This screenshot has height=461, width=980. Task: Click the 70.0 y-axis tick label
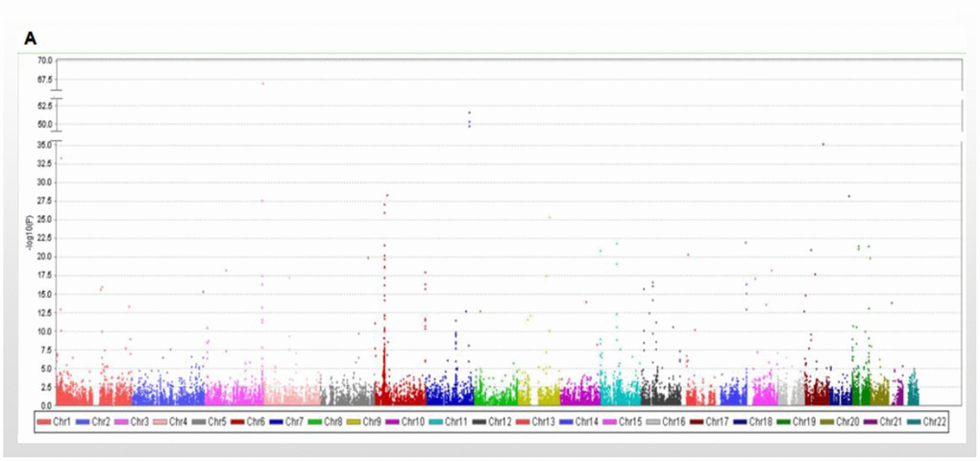click(44, 61)
